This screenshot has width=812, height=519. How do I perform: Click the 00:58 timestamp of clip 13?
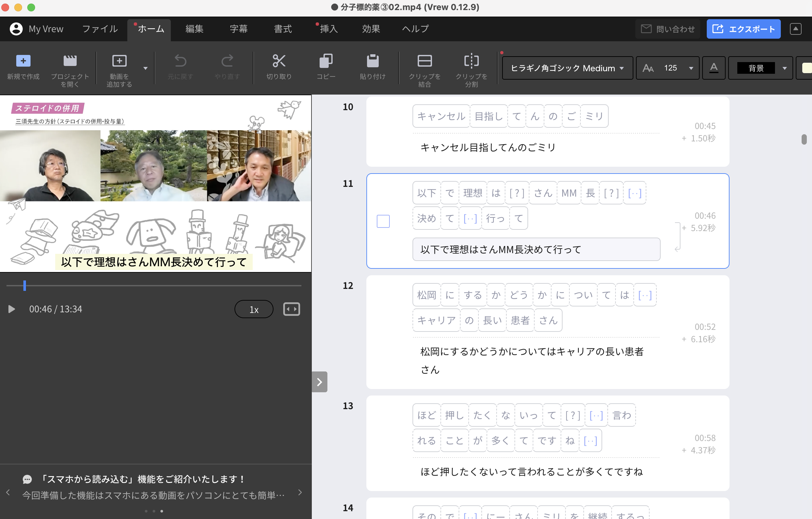(x=705, y=438)
